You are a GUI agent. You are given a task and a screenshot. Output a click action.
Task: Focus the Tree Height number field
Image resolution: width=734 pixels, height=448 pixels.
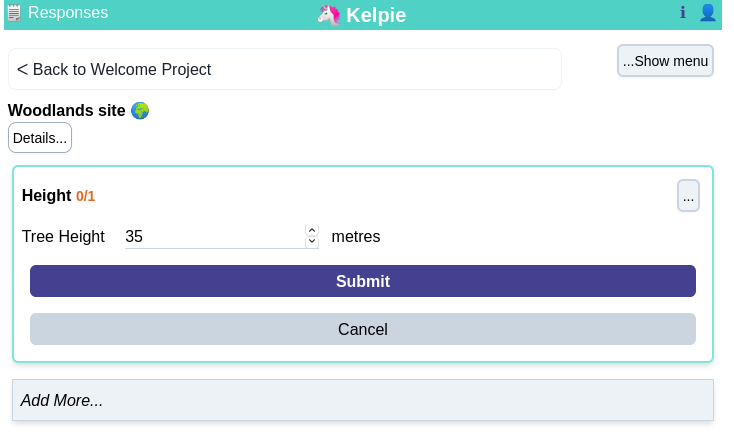[214, 236]
